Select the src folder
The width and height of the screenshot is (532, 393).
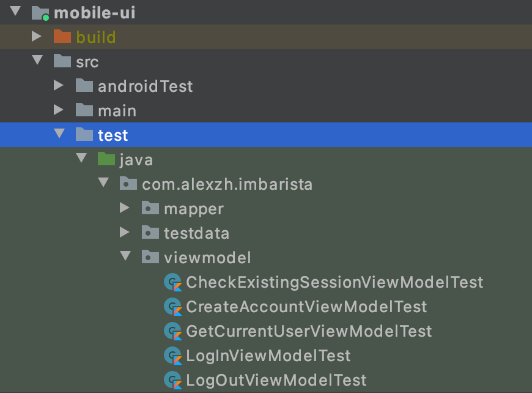86,62
